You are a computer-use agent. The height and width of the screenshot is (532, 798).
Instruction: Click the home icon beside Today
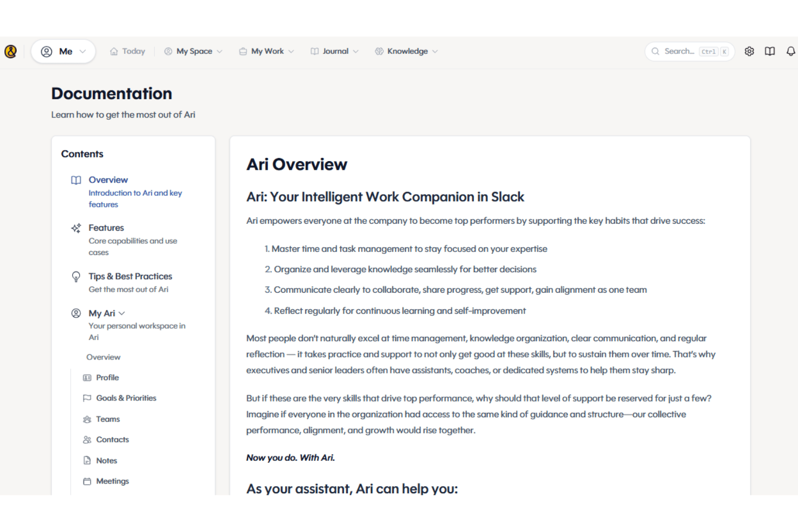point(114,52)
